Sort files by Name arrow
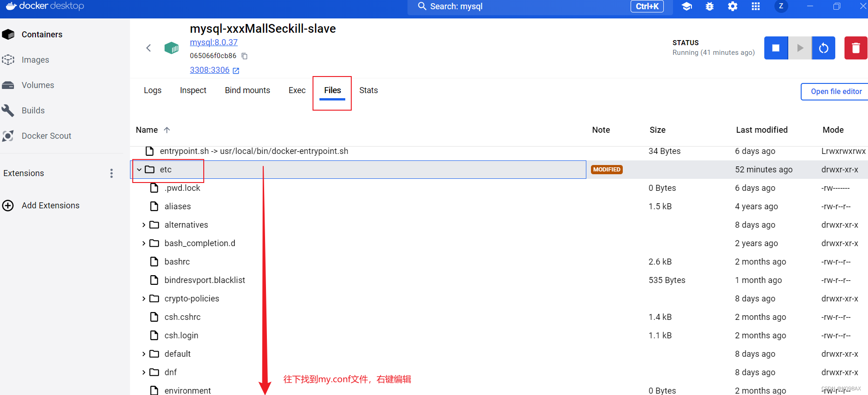The width and height of the screenshot is (868, 395). point(167,130)
